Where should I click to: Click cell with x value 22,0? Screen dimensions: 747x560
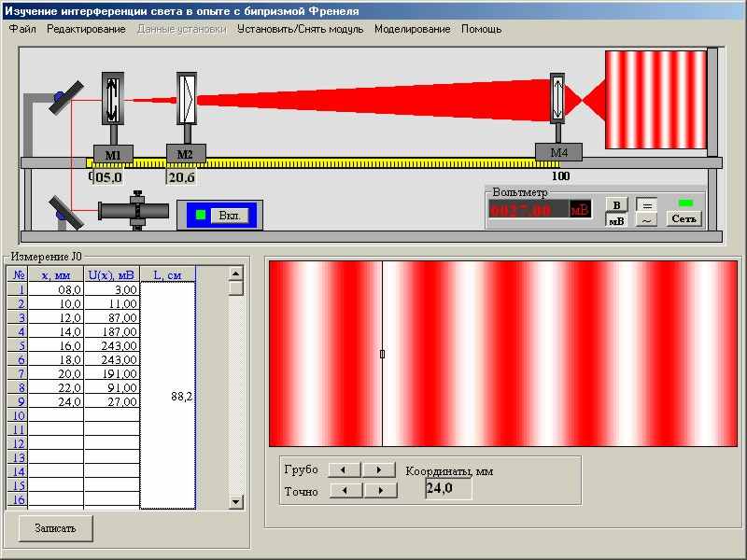coord(56,387)
